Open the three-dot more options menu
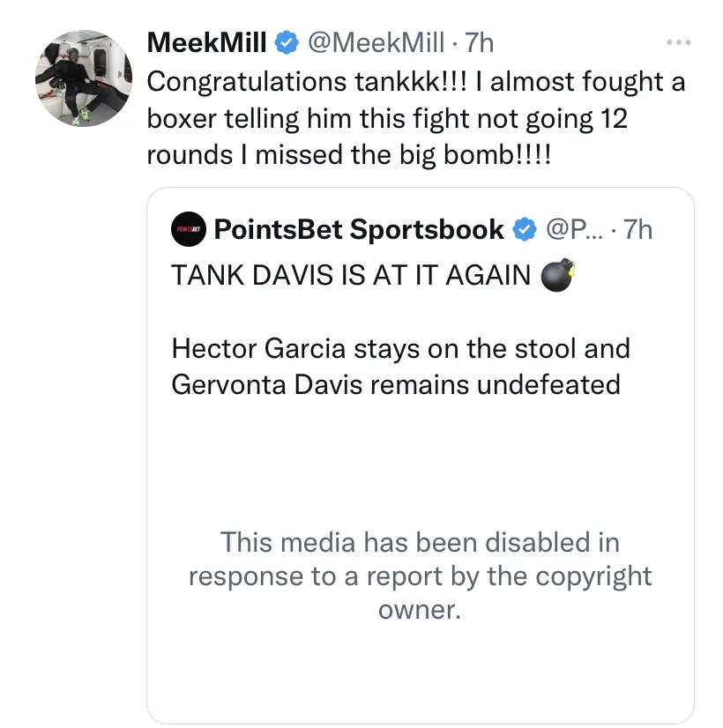 pyautogui.click(x=678, y=42)
